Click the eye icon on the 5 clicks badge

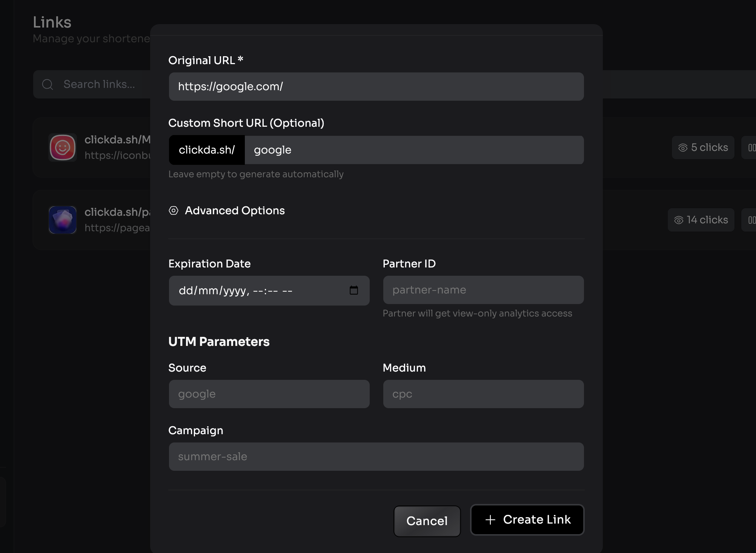coord(684,147)
